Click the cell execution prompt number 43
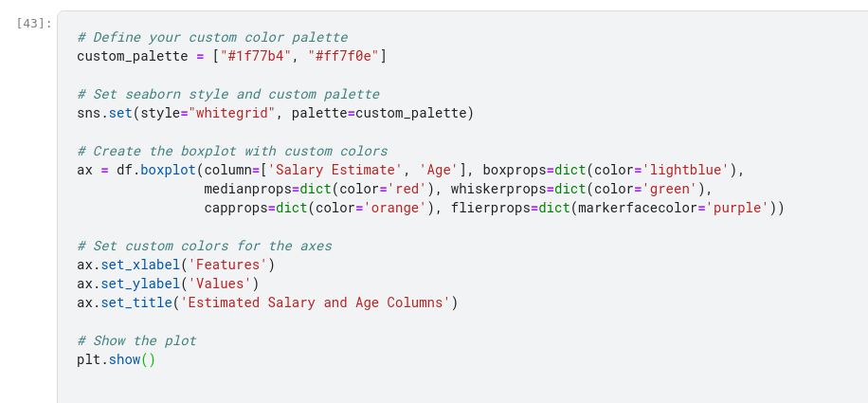The height and width of the screenshot is (403, 868). click(33, 23)
